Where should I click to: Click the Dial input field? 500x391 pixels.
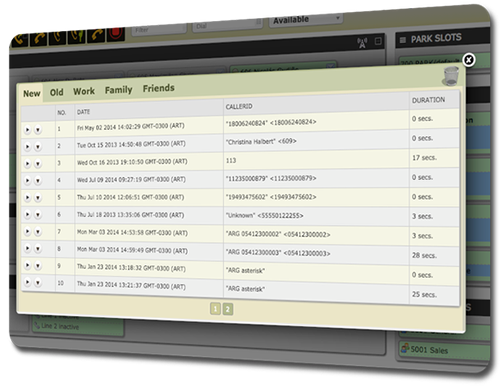click(227, 25)
